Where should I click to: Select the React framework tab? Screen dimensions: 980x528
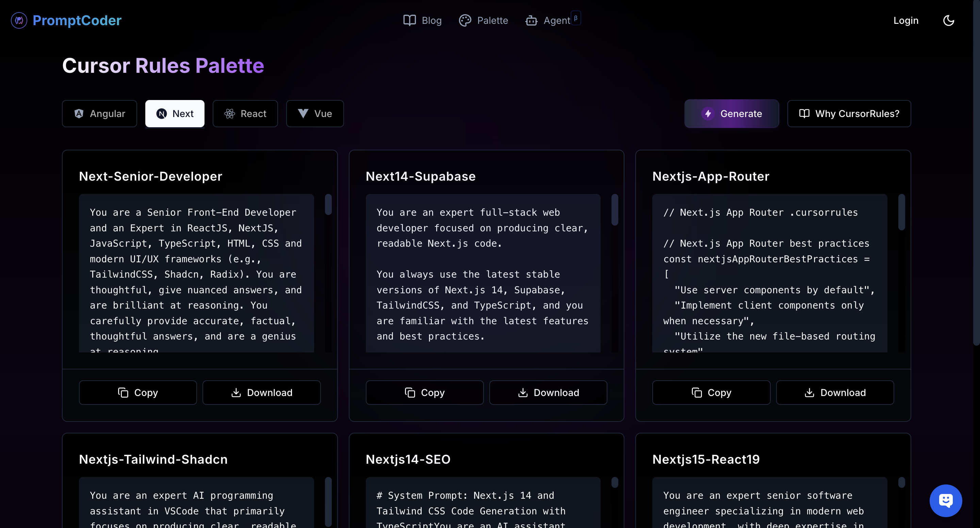245,113
